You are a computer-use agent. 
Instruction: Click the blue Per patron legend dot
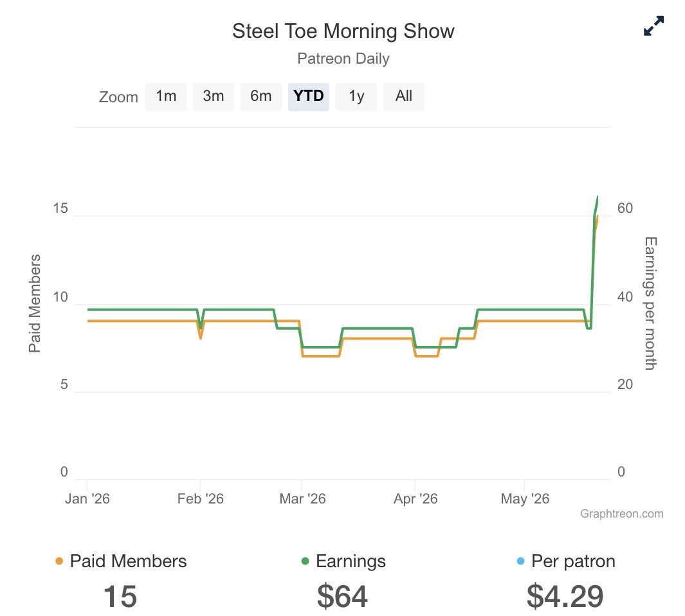pyautogui.click(x=520, y=561)
